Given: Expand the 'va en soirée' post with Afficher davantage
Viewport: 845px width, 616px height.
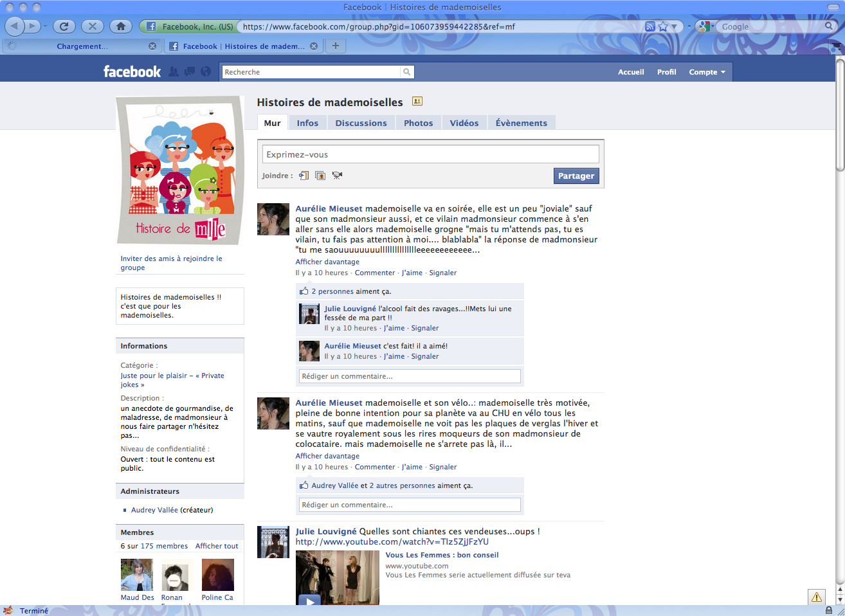Looking at the screenshot, I should click(327, 262).
